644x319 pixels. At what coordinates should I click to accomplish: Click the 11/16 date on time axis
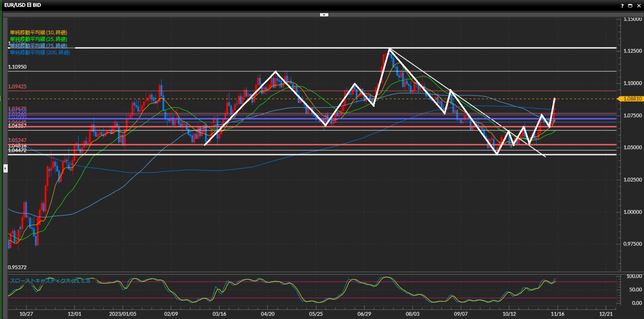pos(557,314)
